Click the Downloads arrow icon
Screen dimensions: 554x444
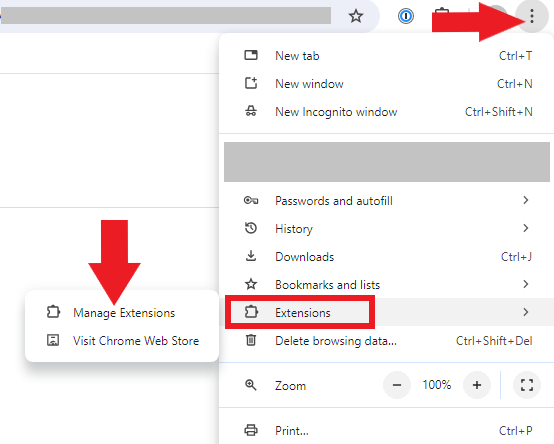coord(251,256)
